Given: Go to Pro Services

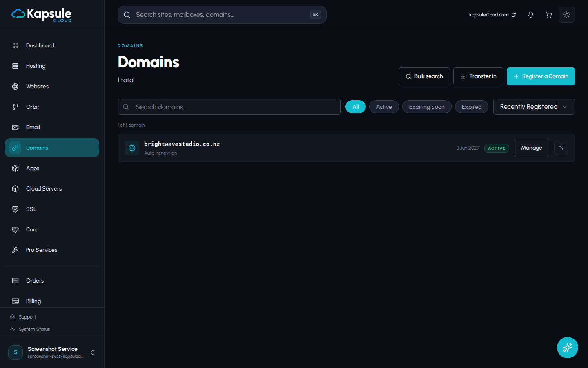Looking at the screenshot, I should pos(52,250).
